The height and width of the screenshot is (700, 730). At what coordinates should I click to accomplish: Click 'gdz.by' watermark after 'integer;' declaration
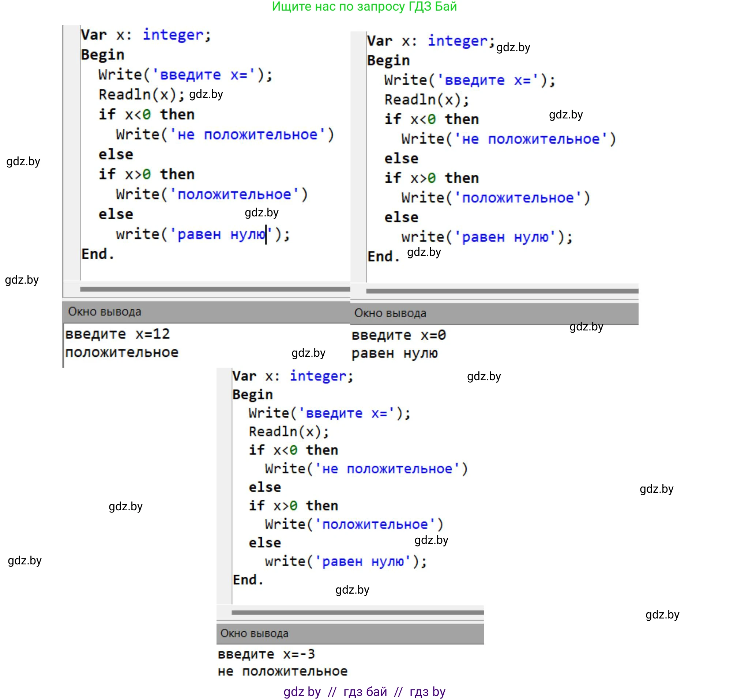[513, 47]
